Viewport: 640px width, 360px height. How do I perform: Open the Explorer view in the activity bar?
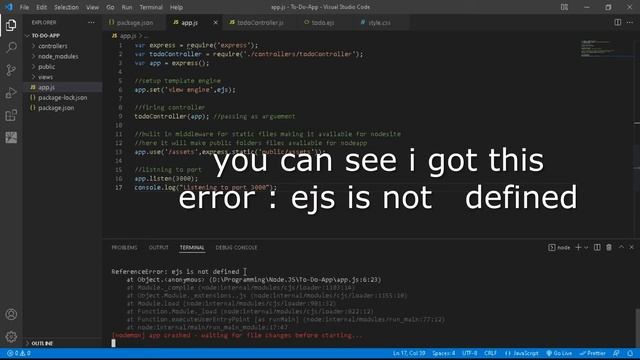(x=11, y=25)
